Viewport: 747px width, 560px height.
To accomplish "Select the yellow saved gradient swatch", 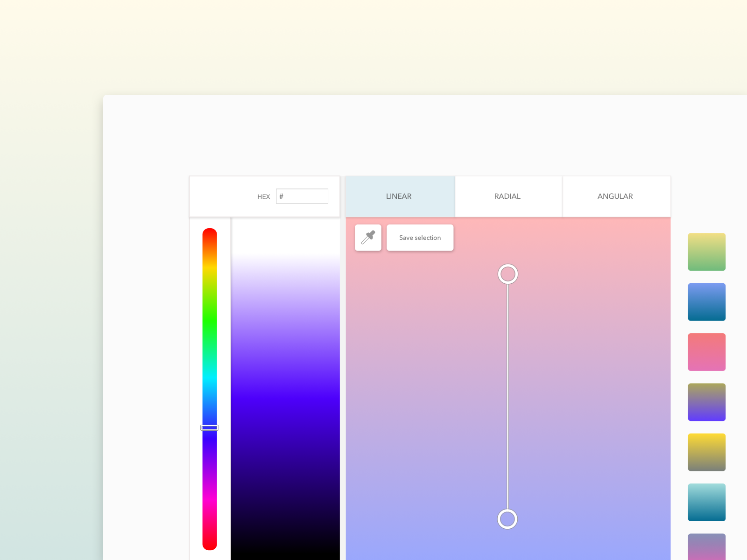I will tap(706, 452).
